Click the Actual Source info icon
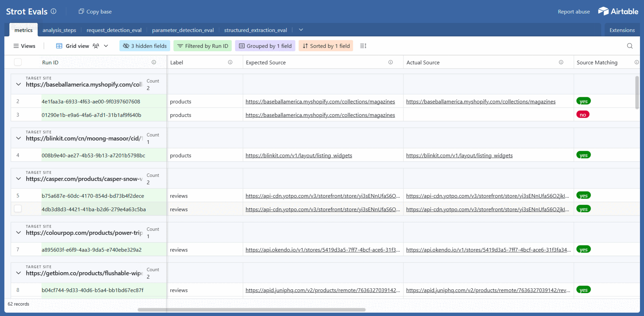This screenshot has height=316, width=644. pyautogui.click(x=561, y=62)
